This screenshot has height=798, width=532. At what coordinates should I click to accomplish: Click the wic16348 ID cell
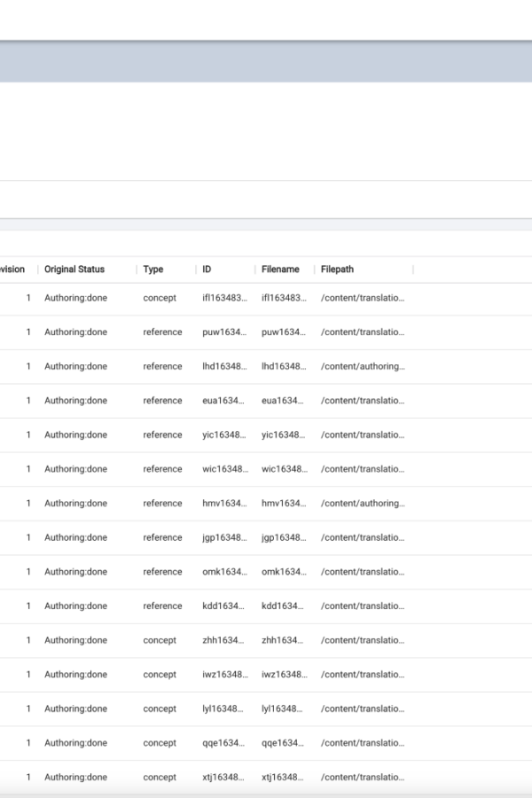[x=225, y=469]
